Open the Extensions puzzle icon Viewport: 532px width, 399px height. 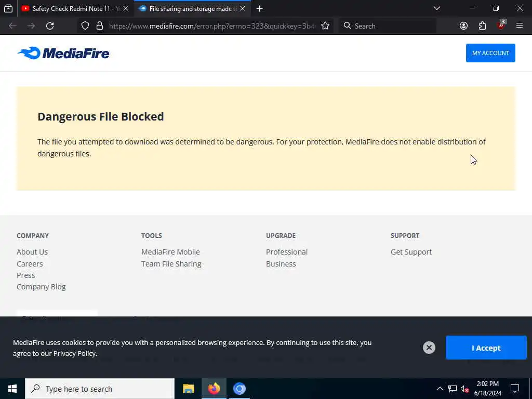[482, 26]
